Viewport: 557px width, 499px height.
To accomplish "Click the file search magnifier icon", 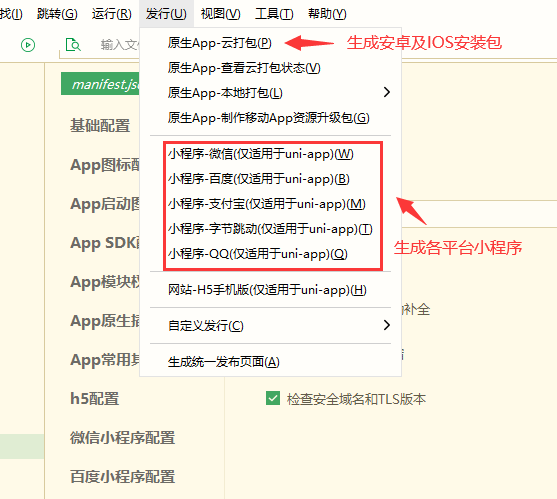I will (73, 45).
